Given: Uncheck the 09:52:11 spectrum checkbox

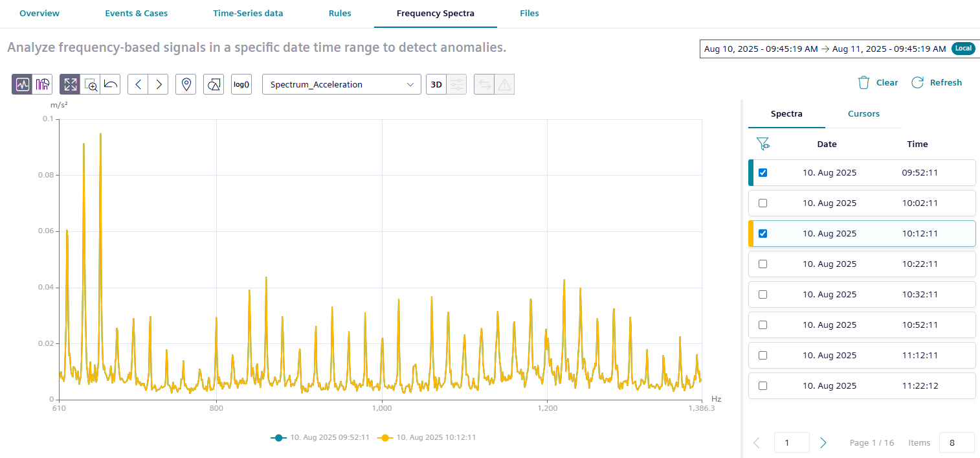Looking at the screenshot, I should tap(763, 173).
